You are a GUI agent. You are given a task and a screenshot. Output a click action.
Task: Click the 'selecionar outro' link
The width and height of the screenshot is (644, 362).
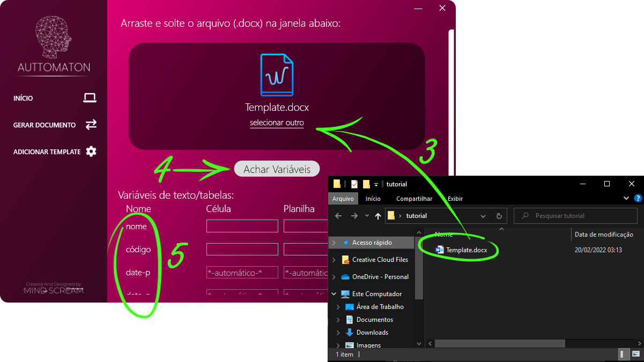click(x=277, y=123)
